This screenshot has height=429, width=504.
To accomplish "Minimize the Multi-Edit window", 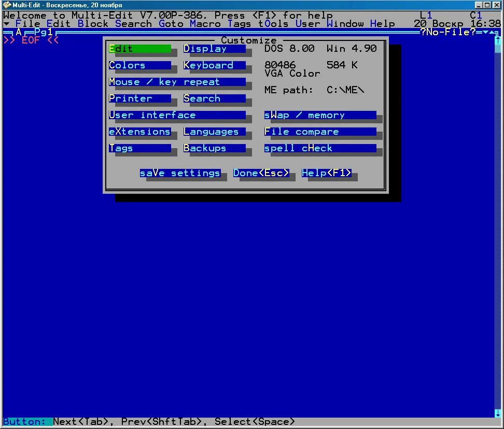I will pos(479,5).
